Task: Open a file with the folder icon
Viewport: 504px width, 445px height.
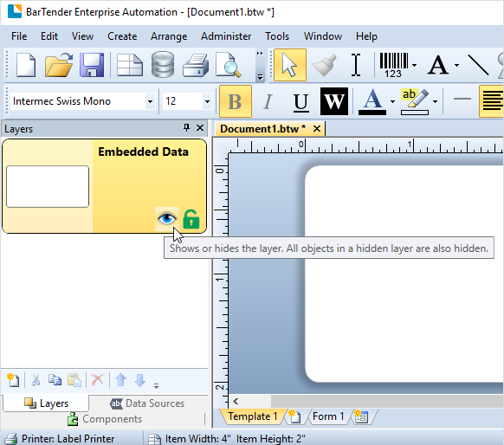Action: [59, 65]
